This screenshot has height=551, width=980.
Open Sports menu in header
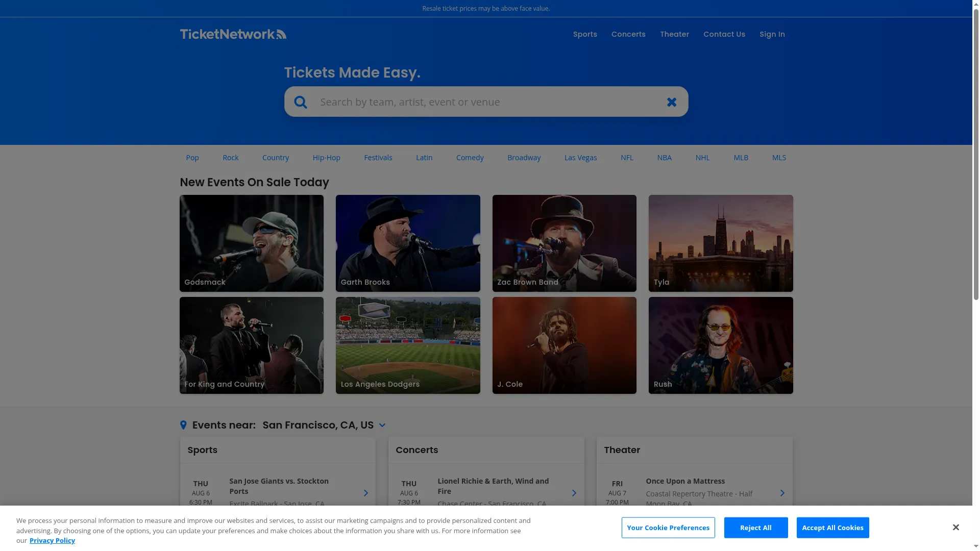[585, 34]
